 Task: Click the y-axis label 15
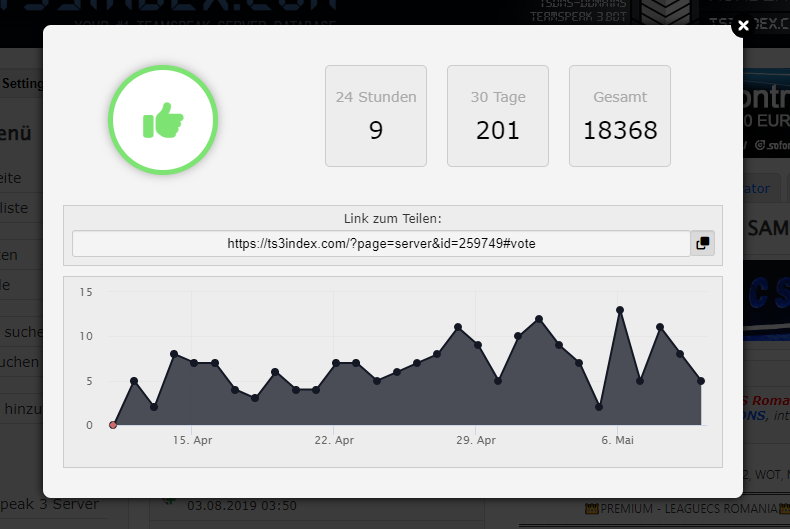[x=86, y=292]
